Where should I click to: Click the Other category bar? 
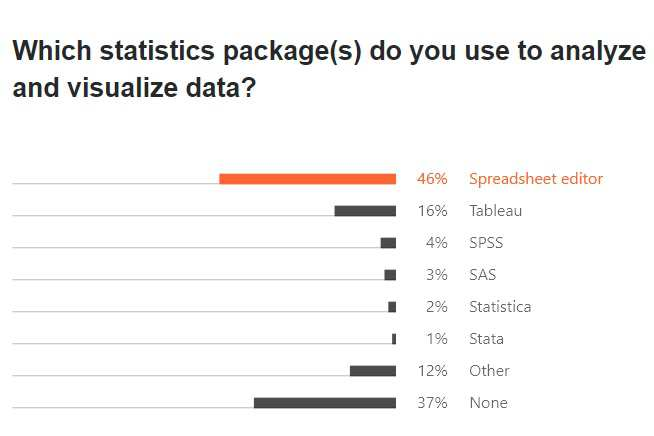373,371
